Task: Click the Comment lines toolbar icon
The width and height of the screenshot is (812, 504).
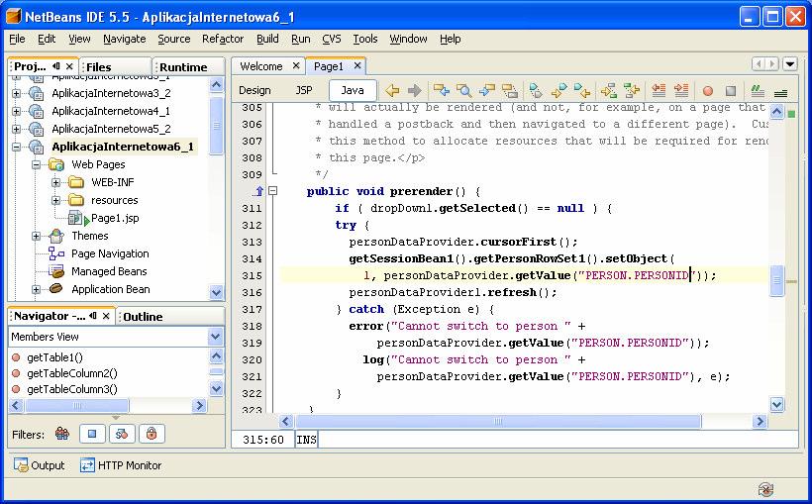Action: (x=758, y=91)
